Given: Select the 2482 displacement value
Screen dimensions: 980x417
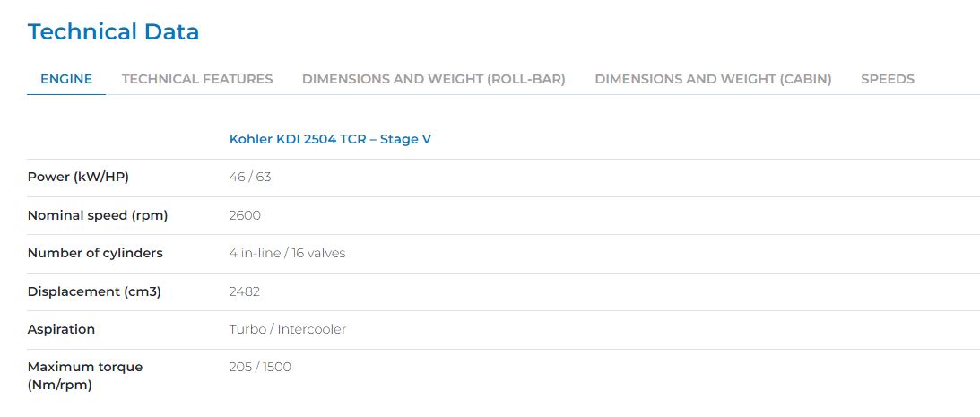Looking at the screenshot, I should click(x=245, y=291).
